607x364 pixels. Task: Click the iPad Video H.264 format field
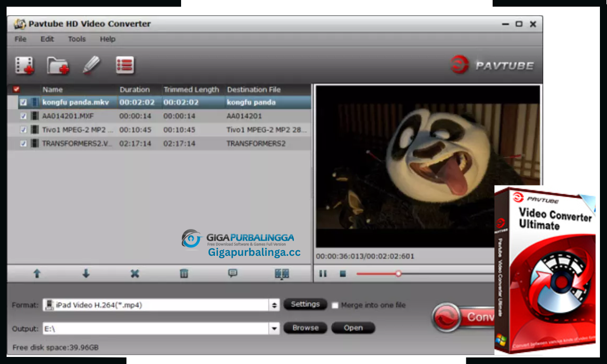coord(156,305)
